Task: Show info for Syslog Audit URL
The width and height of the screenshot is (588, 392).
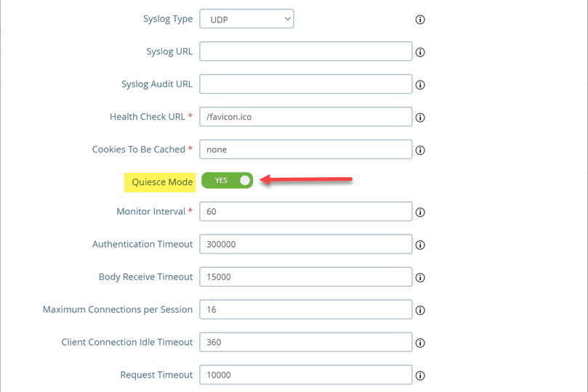Action: tap(420, 85)
